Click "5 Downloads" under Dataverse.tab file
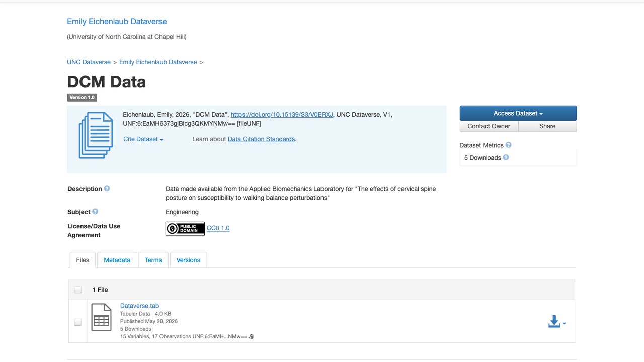 click(x=136, y=329)
